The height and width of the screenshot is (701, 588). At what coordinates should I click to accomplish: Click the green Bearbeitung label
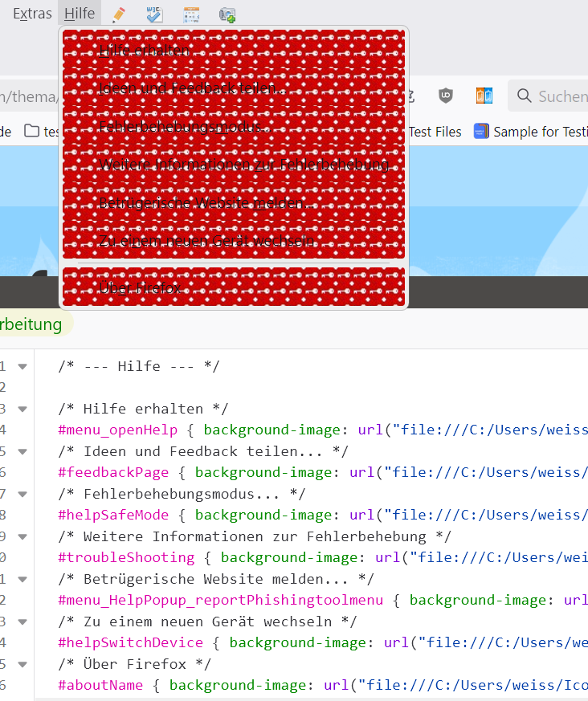pos(31,324)
